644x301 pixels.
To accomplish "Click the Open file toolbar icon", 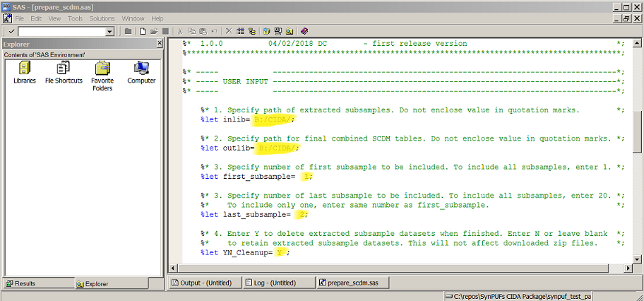I will point(153,32).
